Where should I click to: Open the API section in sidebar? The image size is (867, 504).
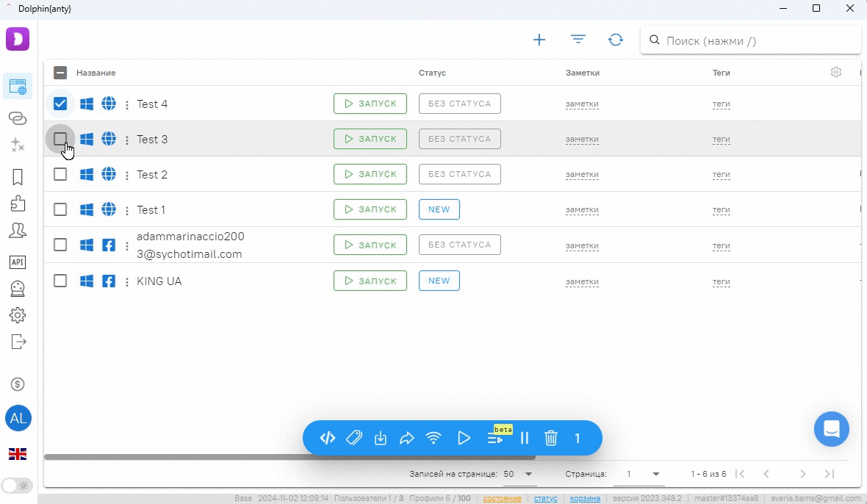point(18,262)
